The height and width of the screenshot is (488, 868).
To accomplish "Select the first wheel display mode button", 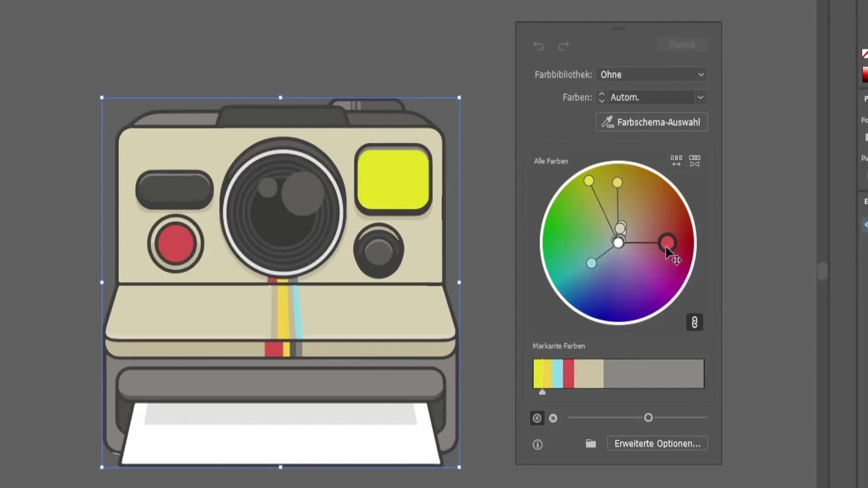I will point(537,418).
